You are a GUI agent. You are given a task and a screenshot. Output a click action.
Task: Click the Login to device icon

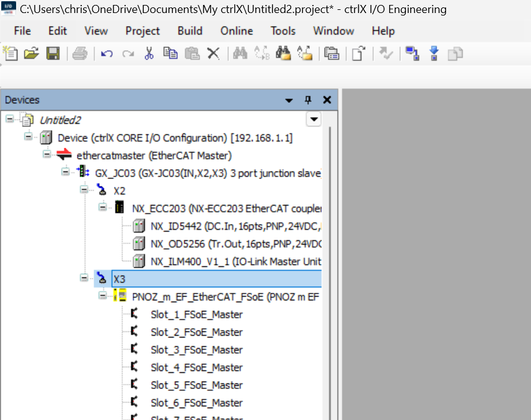[413, 53]
